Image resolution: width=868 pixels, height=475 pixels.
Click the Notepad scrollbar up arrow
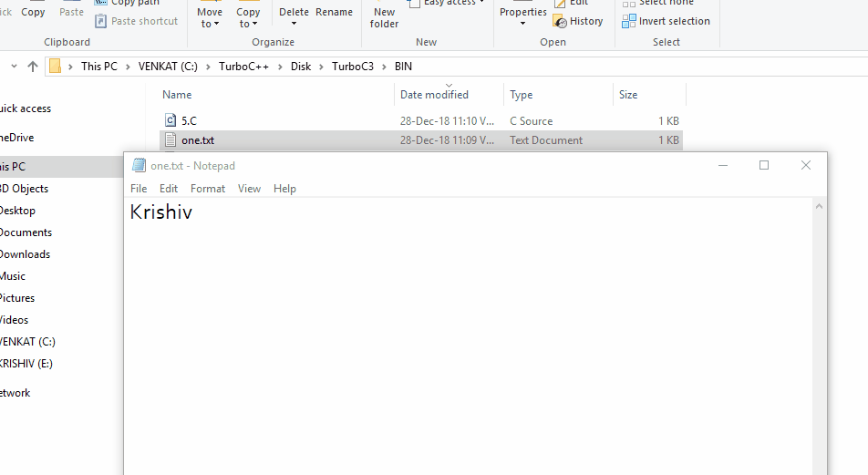point(819,207)
